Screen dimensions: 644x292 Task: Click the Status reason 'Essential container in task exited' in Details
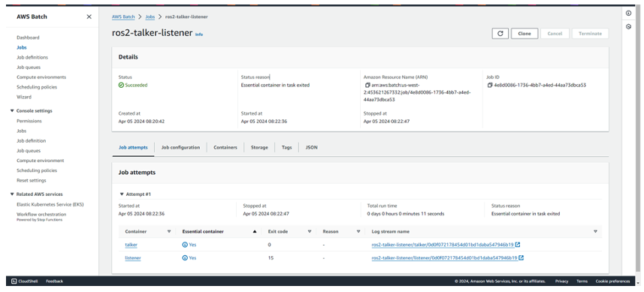pyautogui.click(x=275, y=86)
